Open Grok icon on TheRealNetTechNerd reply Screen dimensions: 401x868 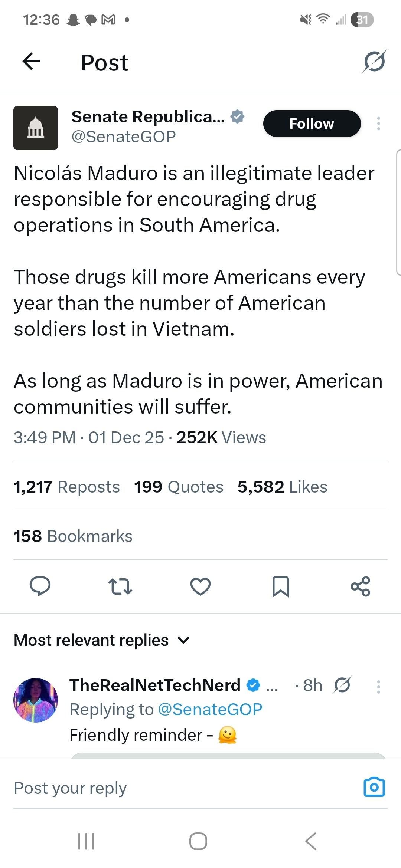pyautogui.click(x=342, y=685)
